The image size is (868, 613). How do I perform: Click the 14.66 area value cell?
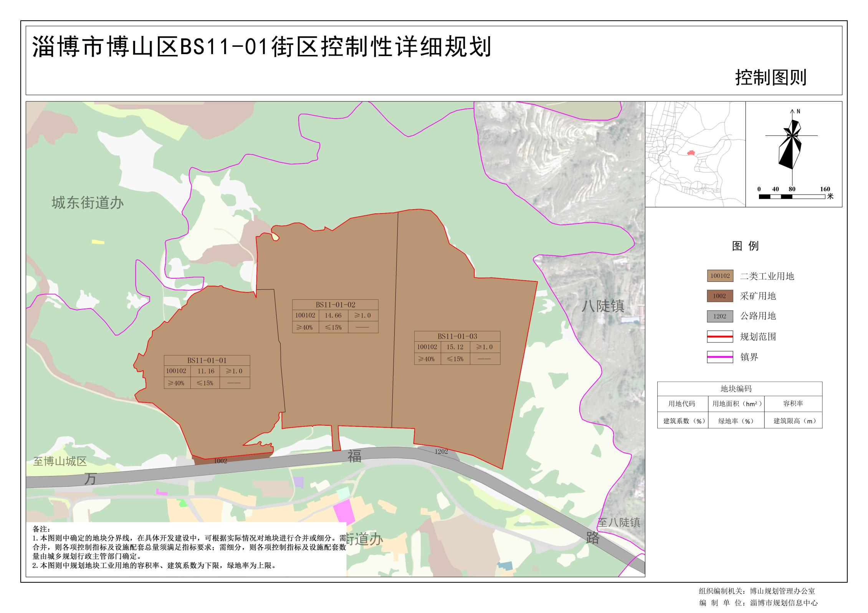click(x=333, y=316)
